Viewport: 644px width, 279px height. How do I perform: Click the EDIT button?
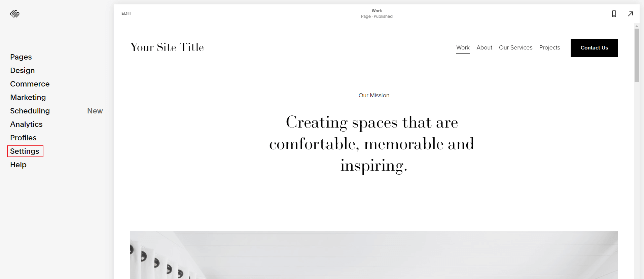[127, 13]
